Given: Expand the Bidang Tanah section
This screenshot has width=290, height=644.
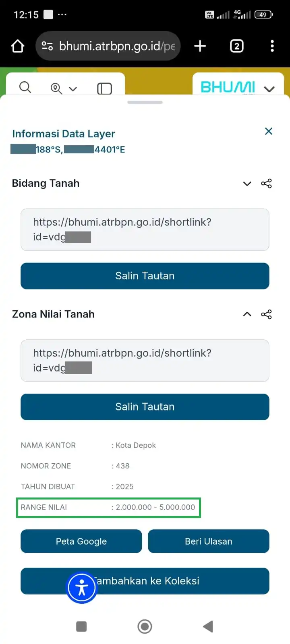Looking at the screenshot, I should click(247, 184).
